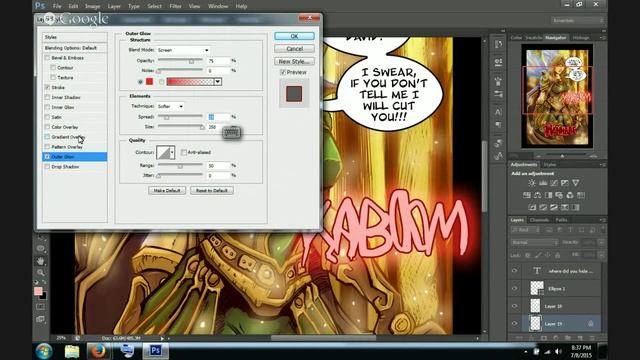
Task: Add a Threshold adjustment
Action: 554,207
